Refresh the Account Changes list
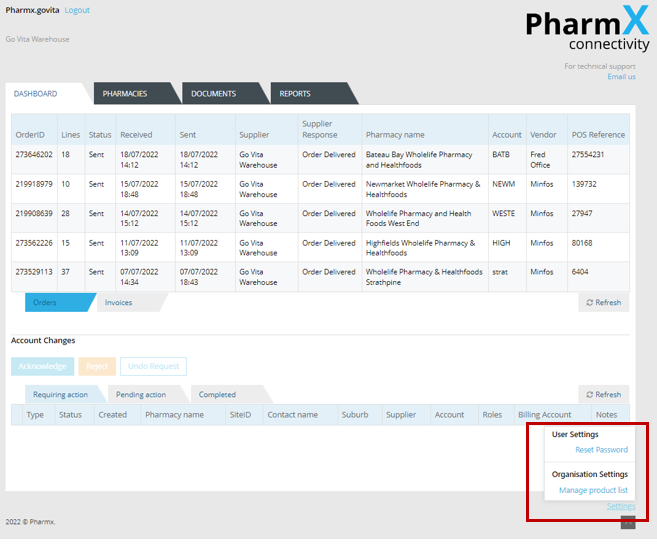This screenshot has width=657, height=544. (x=603, y=394)
